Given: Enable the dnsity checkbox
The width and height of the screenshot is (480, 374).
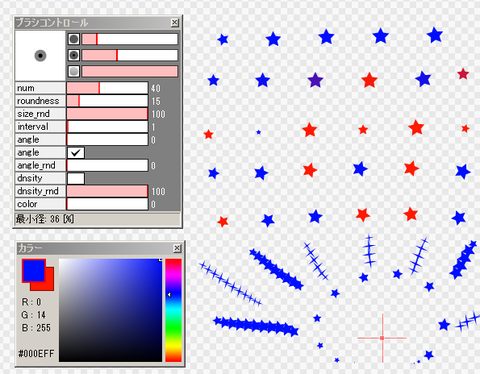Looking at the screenshot, I should point(76,178).
